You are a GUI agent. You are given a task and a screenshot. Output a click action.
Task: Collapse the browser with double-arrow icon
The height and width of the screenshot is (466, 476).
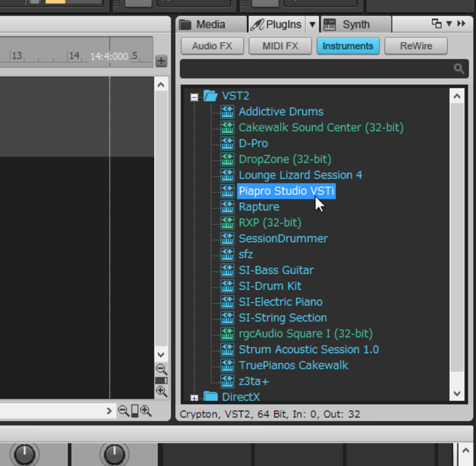tap(462, 23)
